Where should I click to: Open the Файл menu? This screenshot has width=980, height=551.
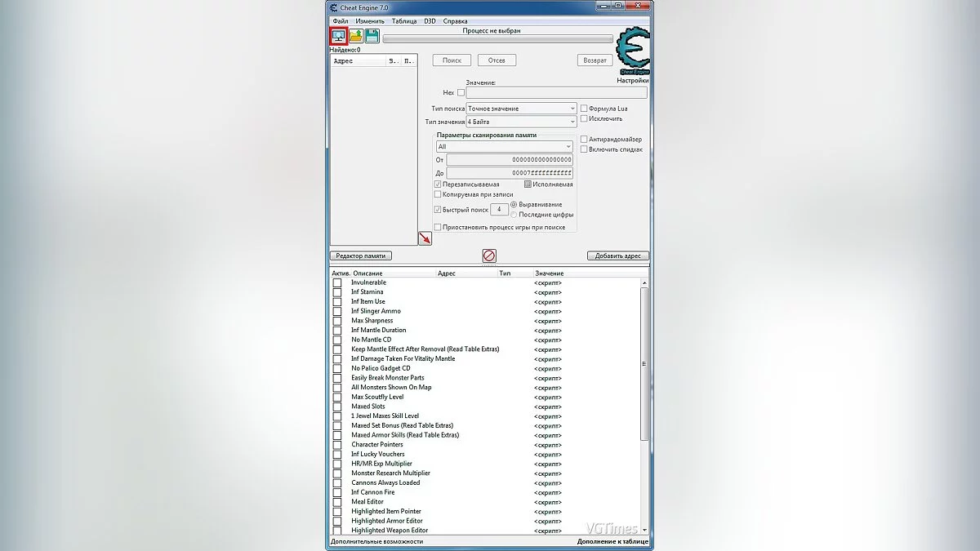pyautogui.click(x=341, y=21)
